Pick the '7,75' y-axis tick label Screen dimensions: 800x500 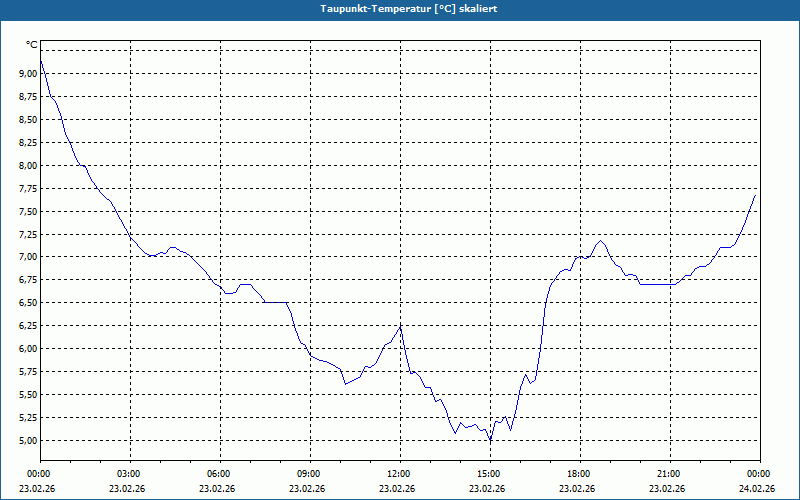click(x=28, y=188)
